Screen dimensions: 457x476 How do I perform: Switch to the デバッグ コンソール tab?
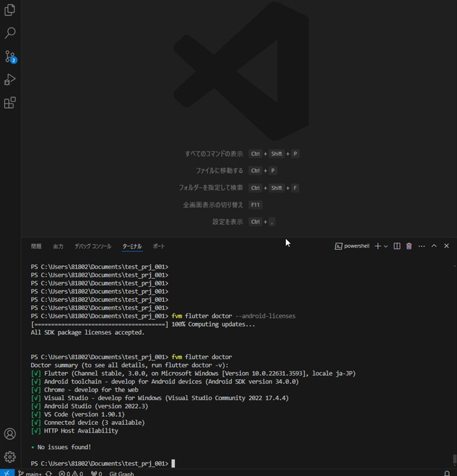tap(93, 246)
